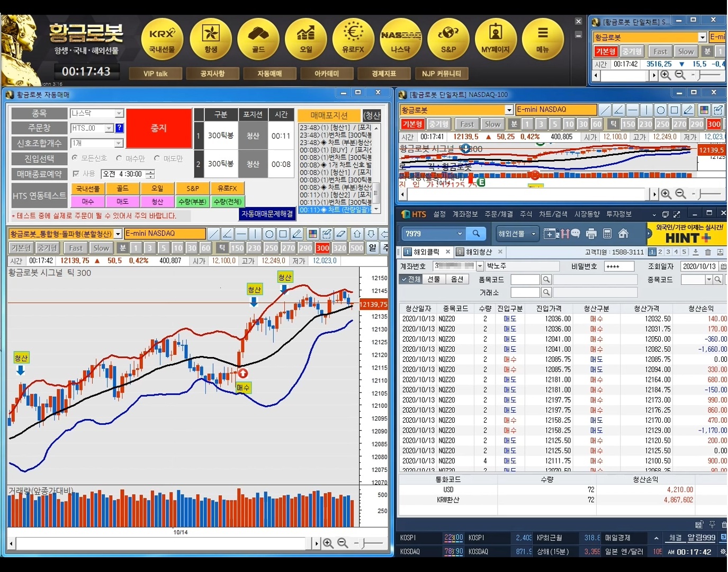Open the KRX 국내선물 gold coin icon
Viewport: 728px width, 572px height.
coord(162,39)
